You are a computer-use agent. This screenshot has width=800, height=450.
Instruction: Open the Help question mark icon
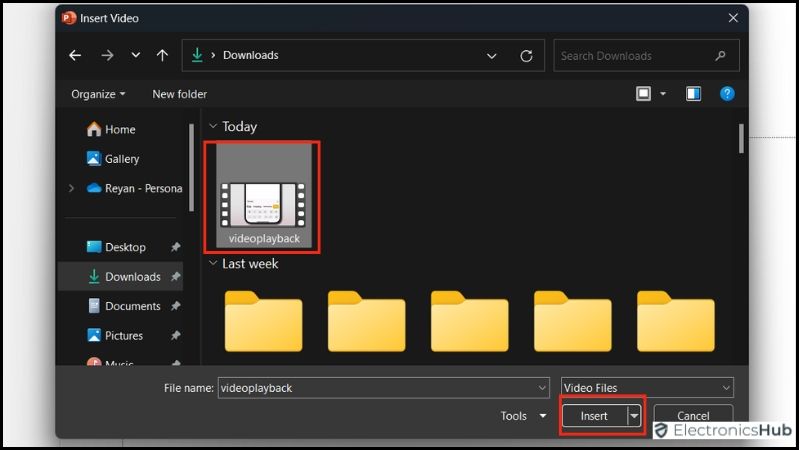728,94
